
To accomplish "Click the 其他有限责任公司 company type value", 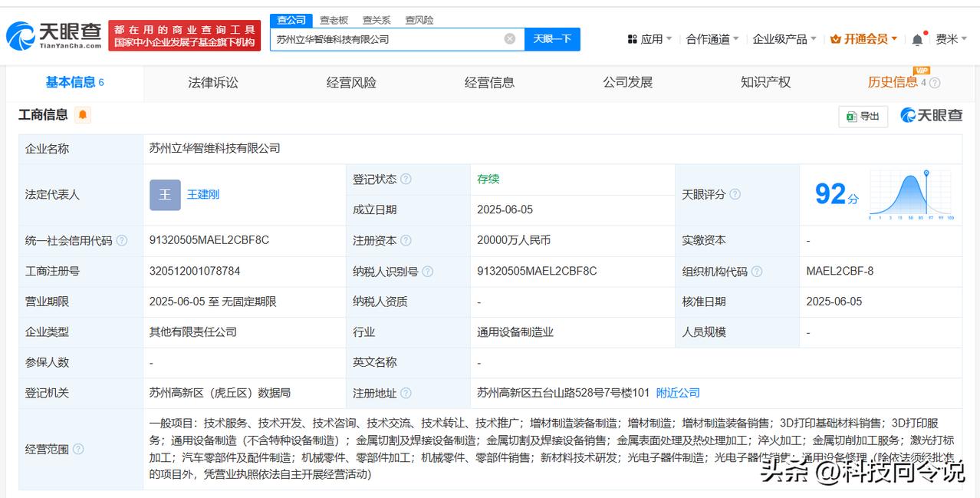I will coord(193,332).
